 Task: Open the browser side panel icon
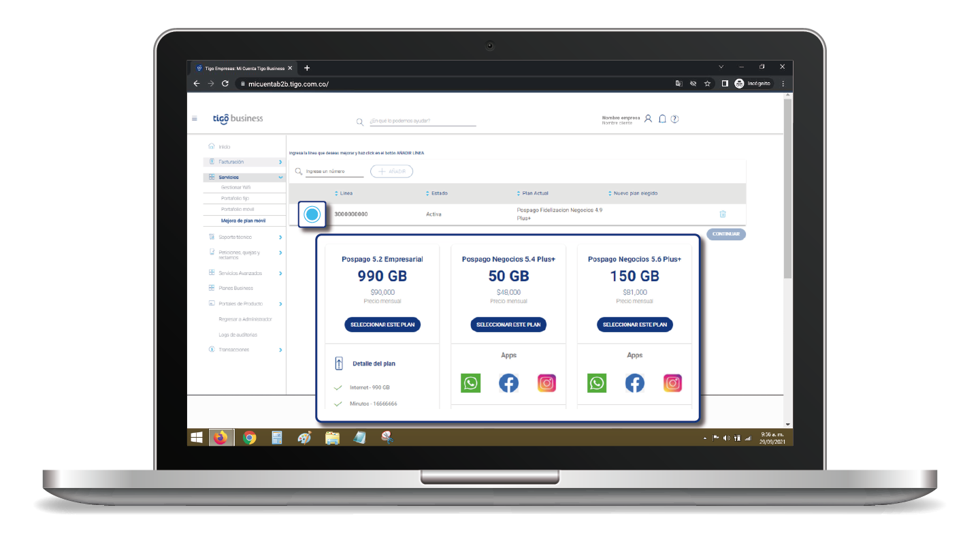click(x=725, y=84)
